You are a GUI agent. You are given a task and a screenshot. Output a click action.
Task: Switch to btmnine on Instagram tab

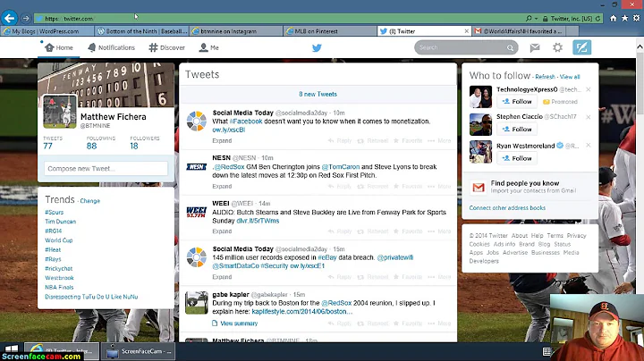236,31
